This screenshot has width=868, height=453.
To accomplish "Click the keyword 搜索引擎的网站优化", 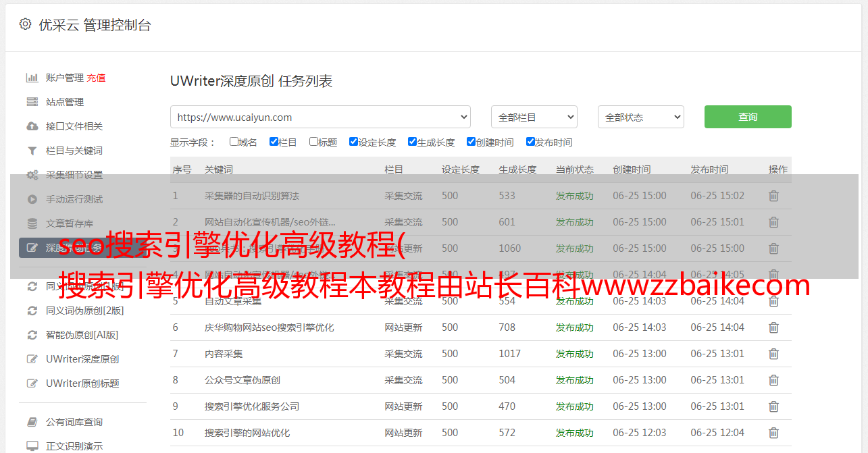I will pyautogui.click(x=247, y=433).
